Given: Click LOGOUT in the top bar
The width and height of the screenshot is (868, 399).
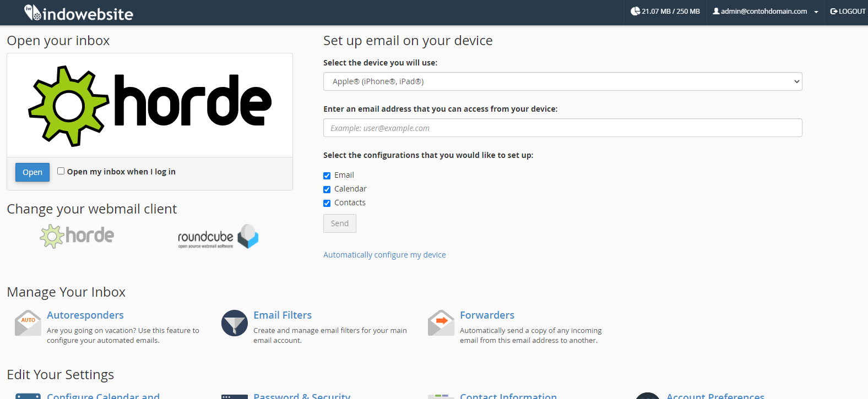Looking at the screenshot, I should pos(848,12).
